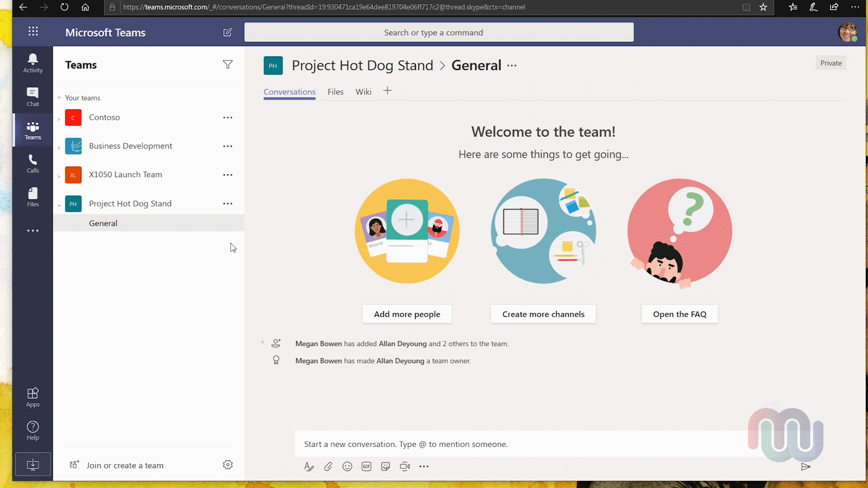
Task: Select the General channel
Action: click(149, 223)
